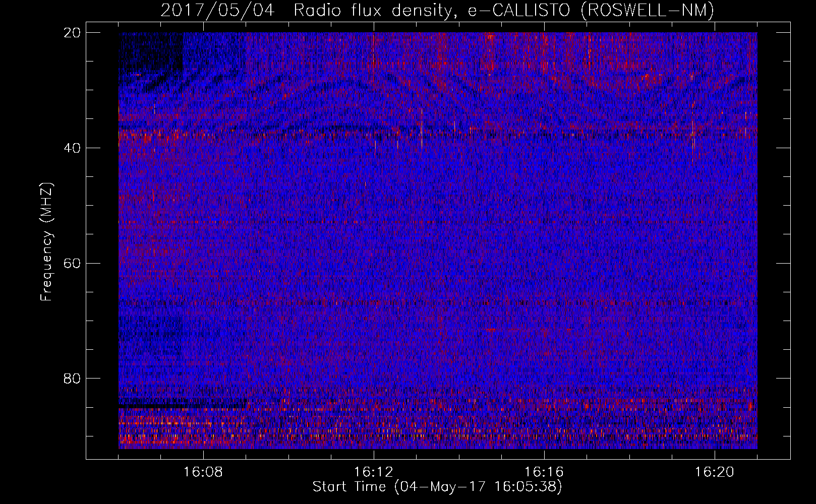
Task: Click the frequency tick label "60"
Action: (72, 264)
